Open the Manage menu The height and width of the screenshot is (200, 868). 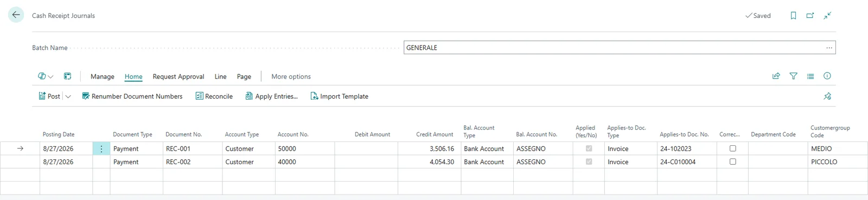pos(103,76)
